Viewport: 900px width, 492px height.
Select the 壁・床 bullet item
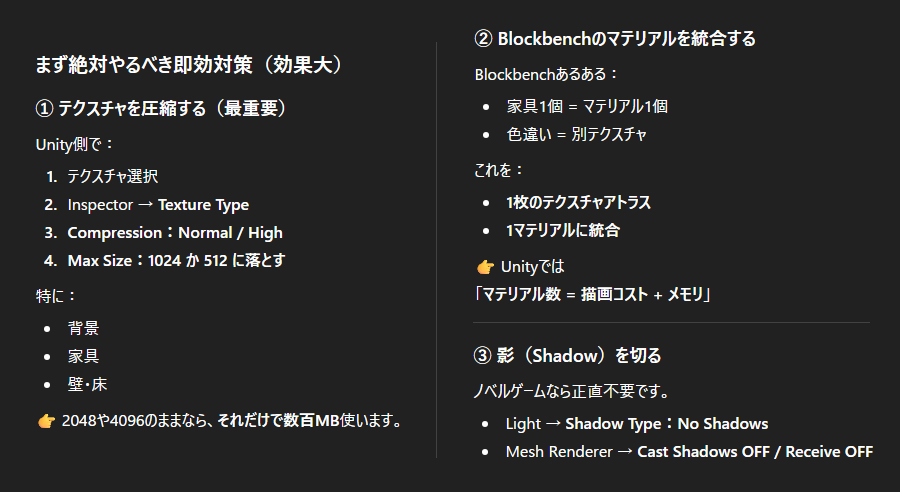point(89,384)
